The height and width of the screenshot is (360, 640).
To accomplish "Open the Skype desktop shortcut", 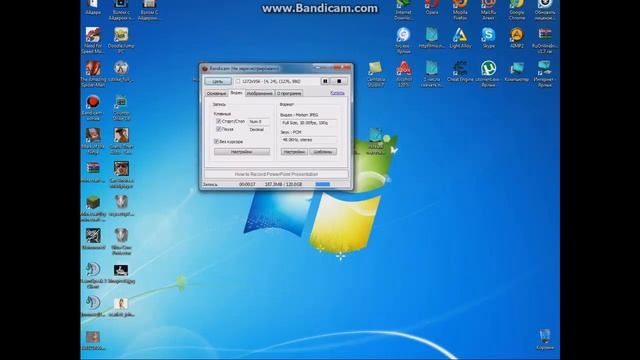I will [x=488, y=38].
